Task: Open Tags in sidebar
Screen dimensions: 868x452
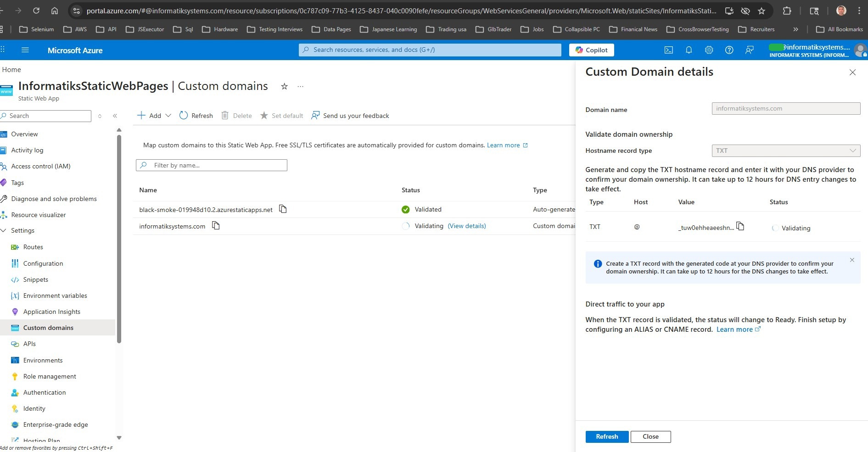Action: click(x=17, y=183)
